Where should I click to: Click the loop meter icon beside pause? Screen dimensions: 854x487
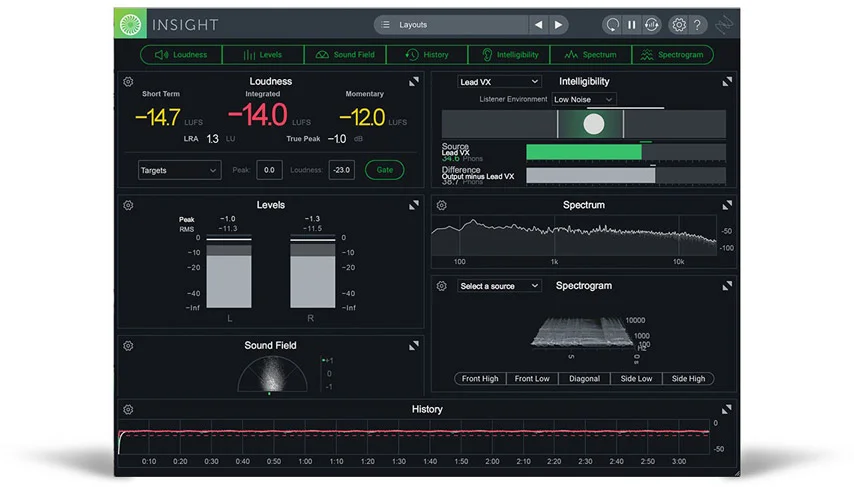pyautogui.click(x=651, y=25)
